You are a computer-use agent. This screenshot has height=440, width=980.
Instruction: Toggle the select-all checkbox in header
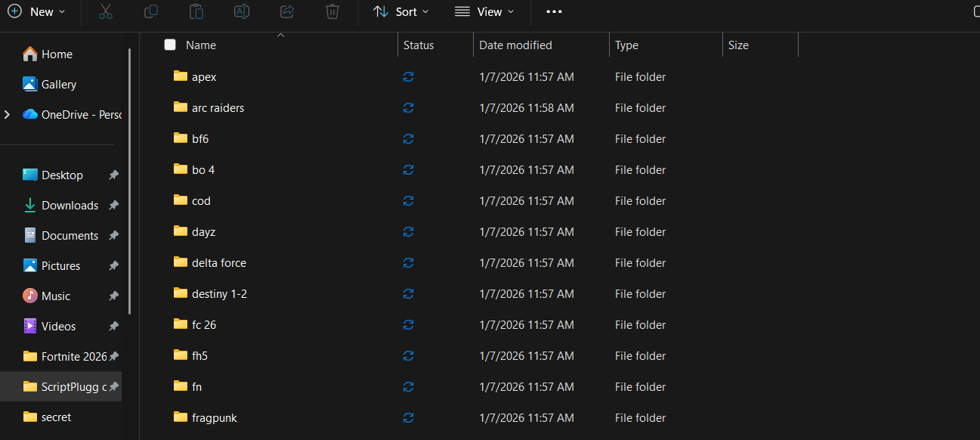click(170, 45)
